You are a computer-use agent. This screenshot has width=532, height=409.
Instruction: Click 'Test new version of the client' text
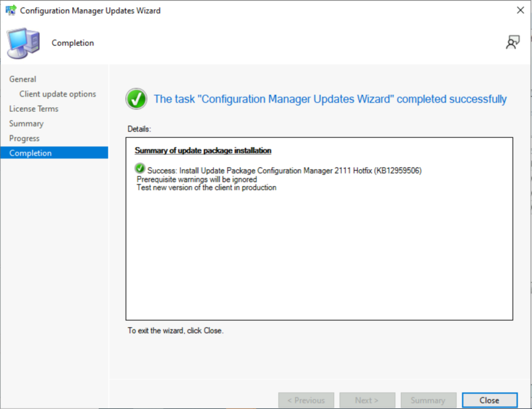click(206, 187)
